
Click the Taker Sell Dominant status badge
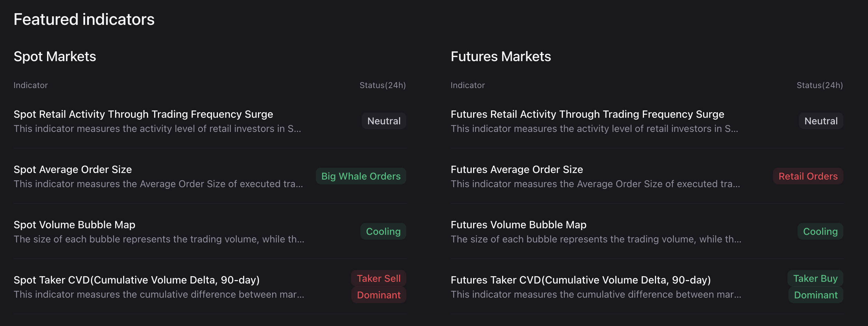click(x=379, y=287)
